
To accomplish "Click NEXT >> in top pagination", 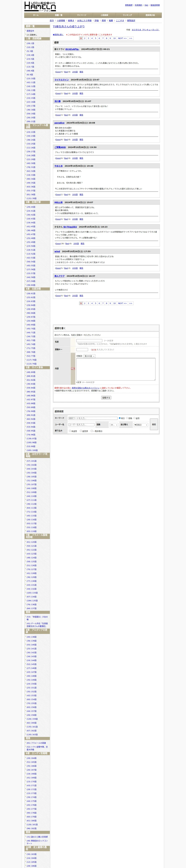I will (122, 38).
